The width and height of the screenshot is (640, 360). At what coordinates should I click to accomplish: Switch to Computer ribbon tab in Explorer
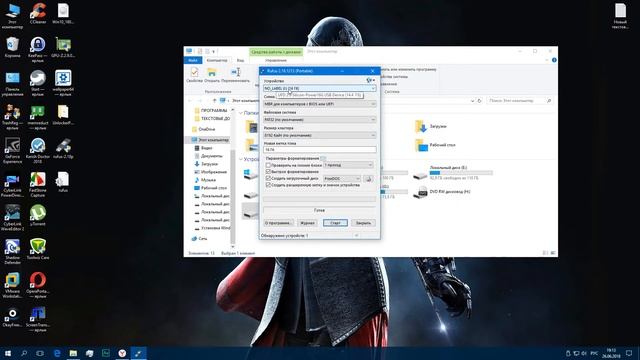click(217, 60)
